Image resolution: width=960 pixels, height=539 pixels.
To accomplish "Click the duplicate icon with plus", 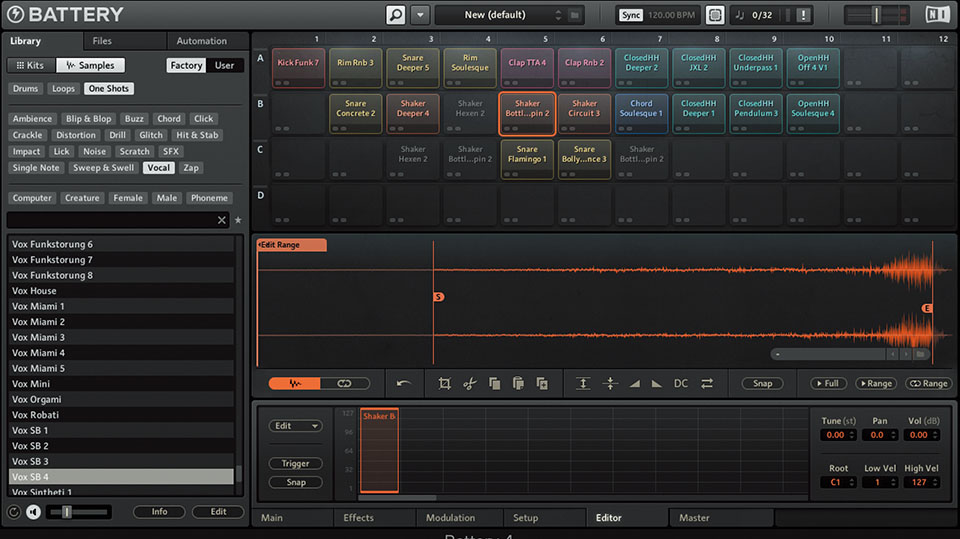I will [542, 383].
